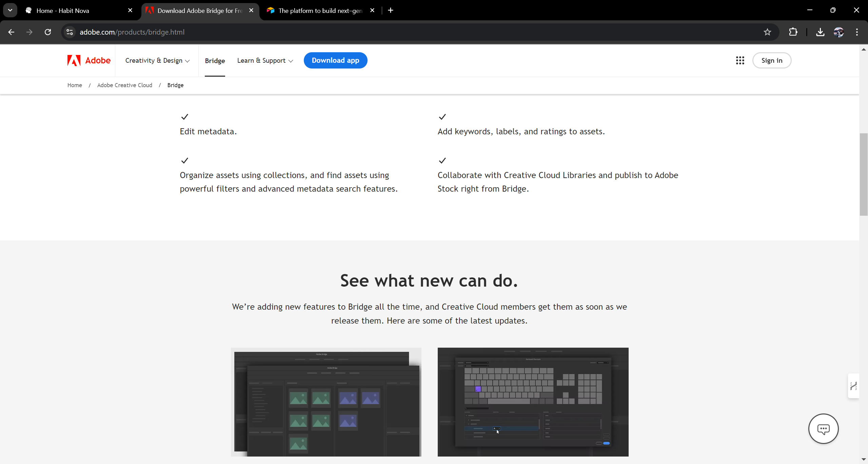Click the Download app button
Screen dimensions: 868x464
click(335, 60)
